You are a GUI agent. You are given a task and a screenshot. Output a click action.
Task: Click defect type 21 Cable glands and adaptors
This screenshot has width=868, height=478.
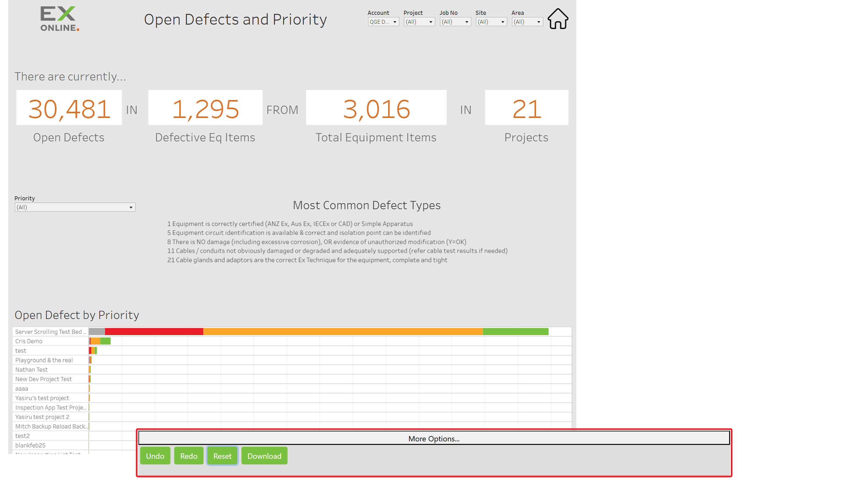307,259
